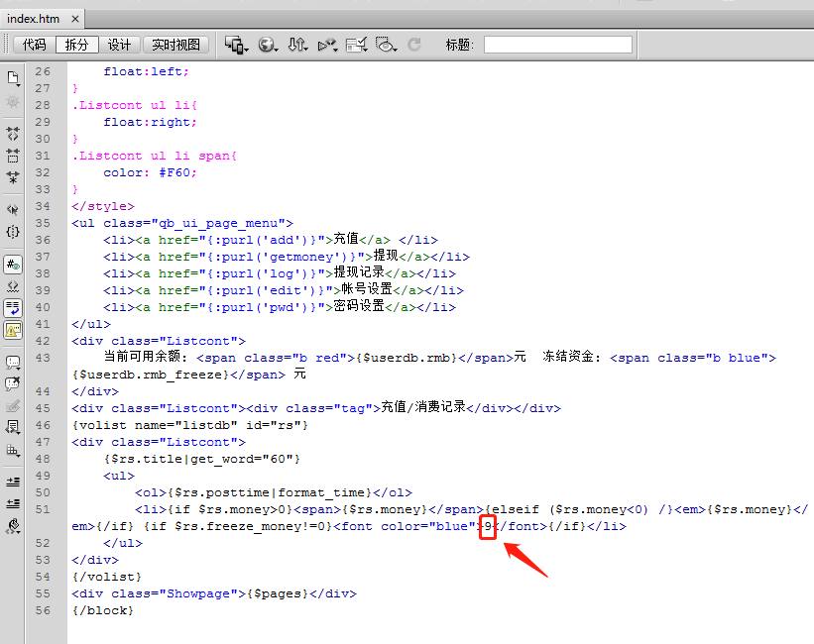The height and width of the screenshot is (644, 814).
Task: Toggle syntax error alerts in info bar
Action: 13,330
